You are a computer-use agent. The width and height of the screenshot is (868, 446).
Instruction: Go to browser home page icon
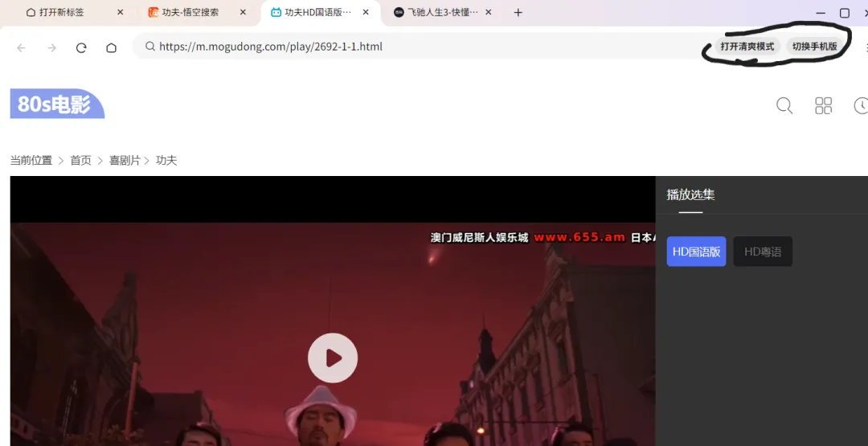tap(111, 47)
